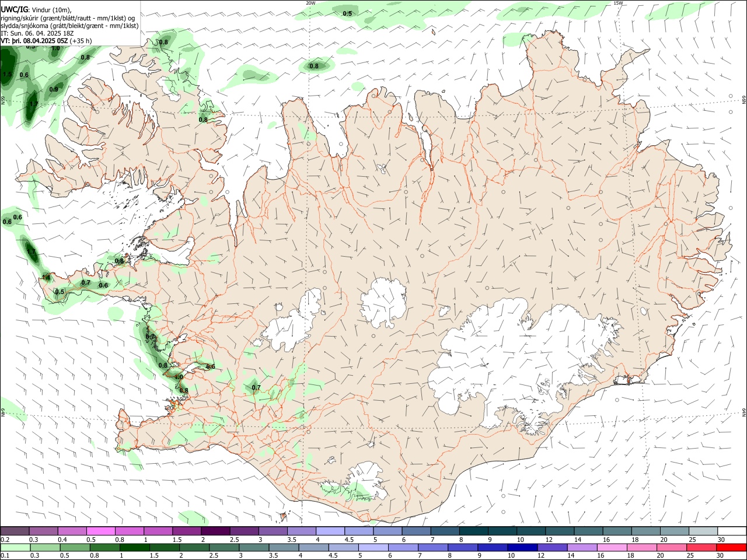747x560 pixels.
Task: Click the upper legend row swatch labeled 4.5
Action: (359, 531)
